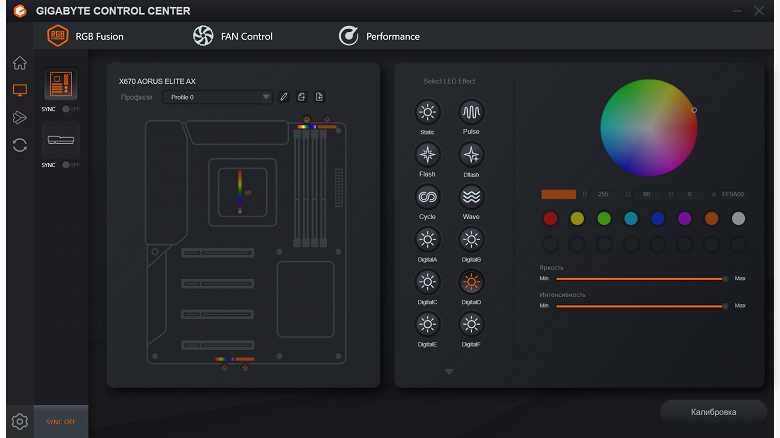Select the Flash LED effect
The image size is (780, 438).
click(427, 155)
